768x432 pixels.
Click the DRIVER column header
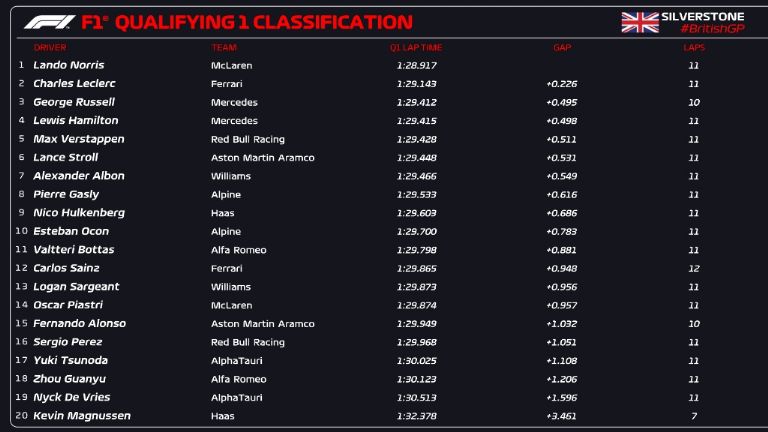coord(50,47)
